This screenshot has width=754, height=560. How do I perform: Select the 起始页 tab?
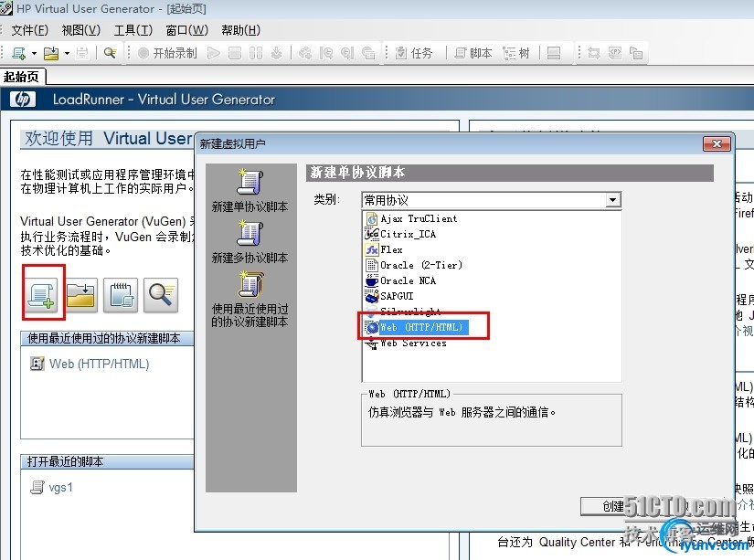point(22,77)
